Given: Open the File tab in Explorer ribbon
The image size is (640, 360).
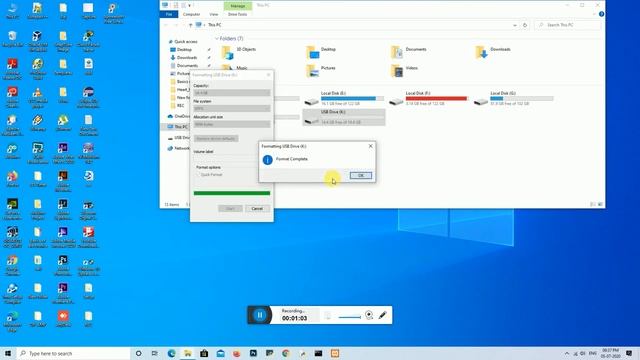Looking at the screenshot, I should [169, 14].
